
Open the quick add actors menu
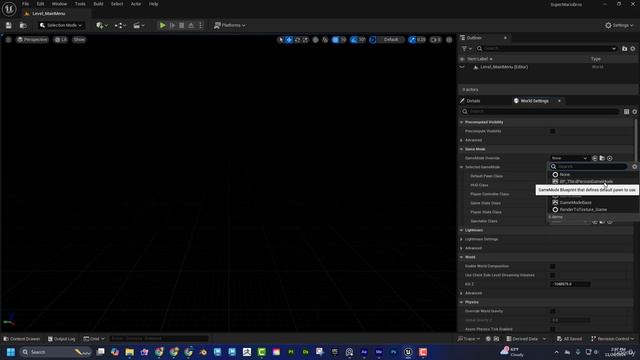click(x=102, y=25)
